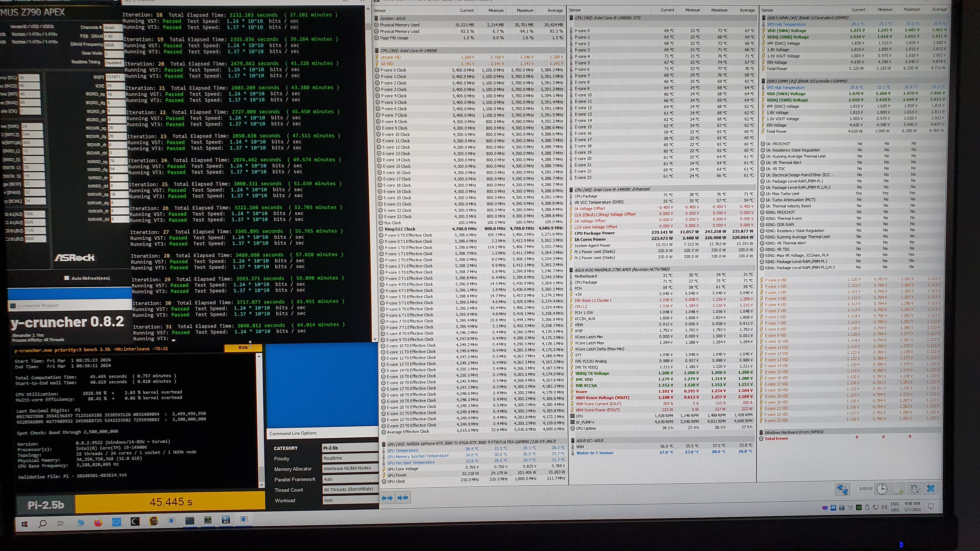
Task: Click first panel Average column header
Action: [x=555, y=10]
